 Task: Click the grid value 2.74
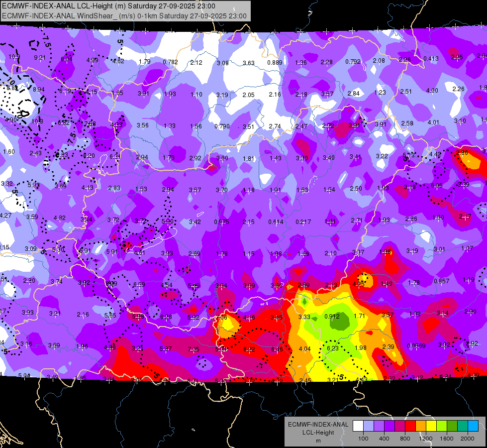pos(275,126)
